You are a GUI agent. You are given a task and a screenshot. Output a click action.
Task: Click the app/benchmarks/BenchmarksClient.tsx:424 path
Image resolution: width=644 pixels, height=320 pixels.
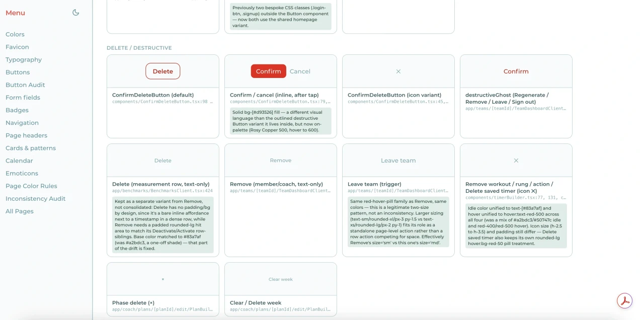point(163,191)
